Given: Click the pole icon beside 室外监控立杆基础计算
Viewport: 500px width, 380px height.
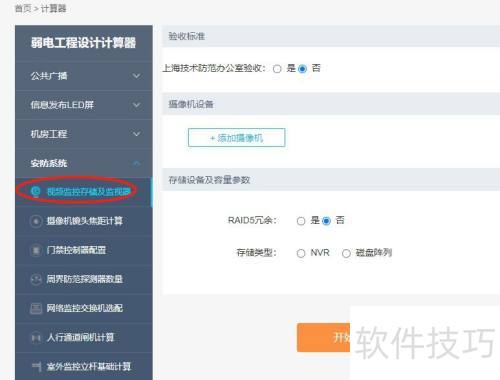Looking at the screenshot, I should click(36, 367).
